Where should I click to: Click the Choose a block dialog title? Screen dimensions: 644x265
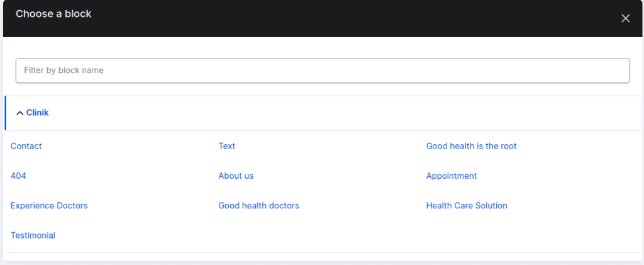pos(53,14)
